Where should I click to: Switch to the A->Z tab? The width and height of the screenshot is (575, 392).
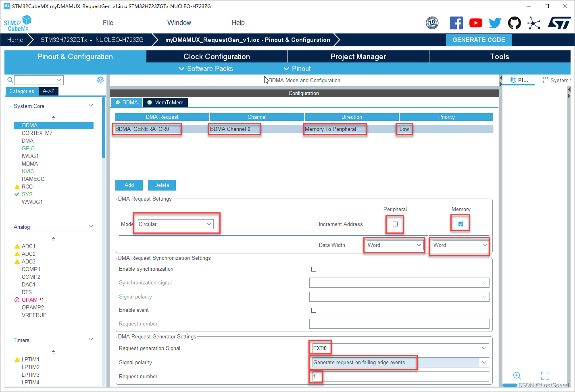[49, 91]
